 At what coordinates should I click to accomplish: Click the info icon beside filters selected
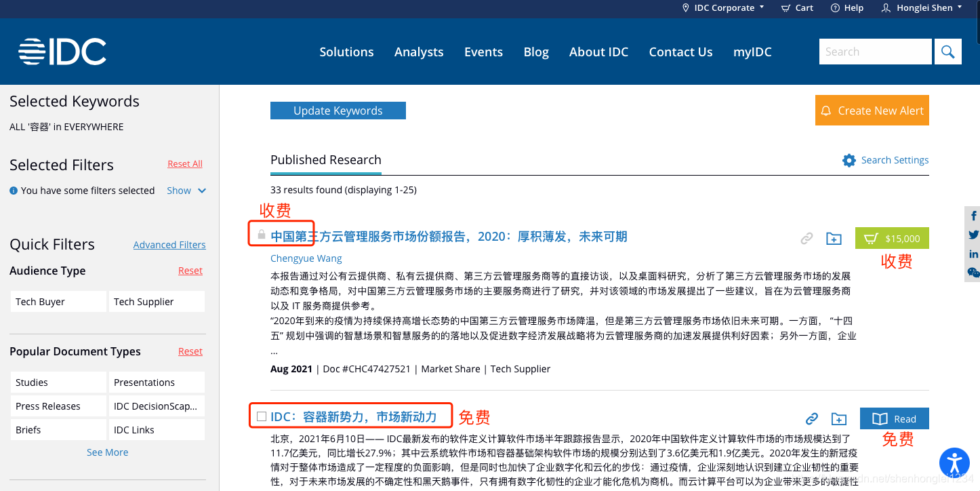pyautogui.click(x=14, y=191)
